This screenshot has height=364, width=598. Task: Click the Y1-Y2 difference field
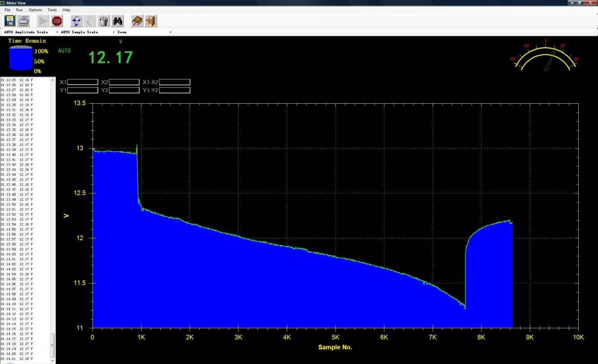[x=175, y=90]
